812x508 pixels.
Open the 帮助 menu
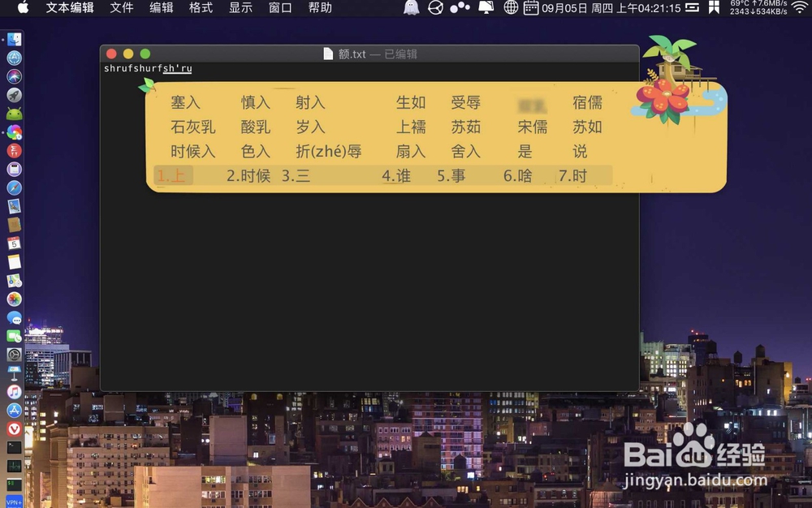[319, 8]
